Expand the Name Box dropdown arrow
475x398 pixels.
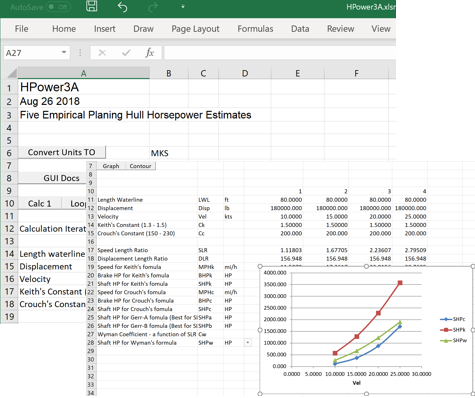tap(64, 53)
